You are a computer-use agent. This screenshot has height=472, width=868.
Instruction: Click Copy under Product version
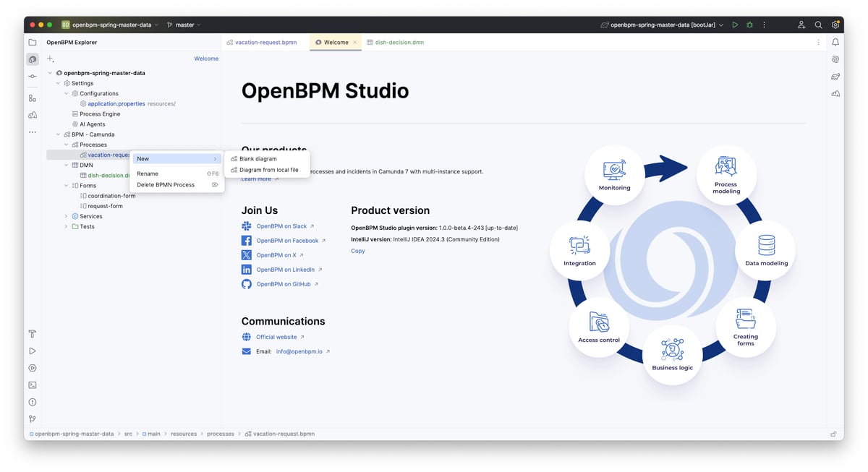358,251
